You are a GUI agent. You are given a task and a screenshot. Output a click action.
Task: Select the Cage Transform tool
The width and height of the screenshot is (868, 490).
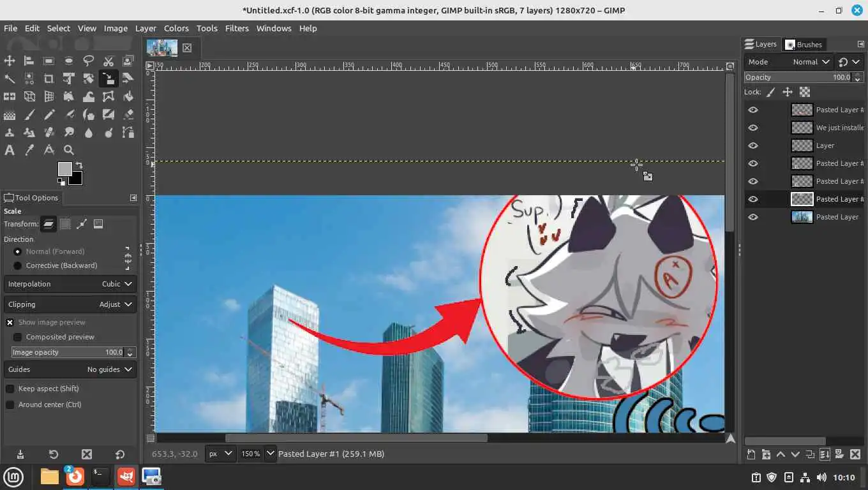coord(108,96)
